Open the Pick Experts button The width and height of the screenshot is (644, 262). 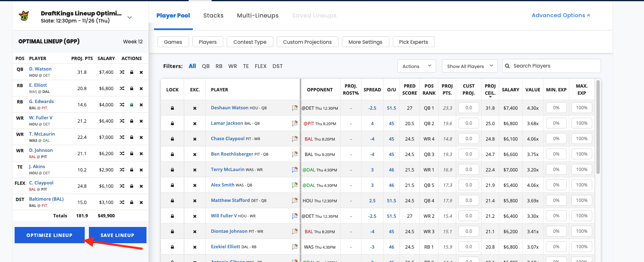[x=413, y=42]
